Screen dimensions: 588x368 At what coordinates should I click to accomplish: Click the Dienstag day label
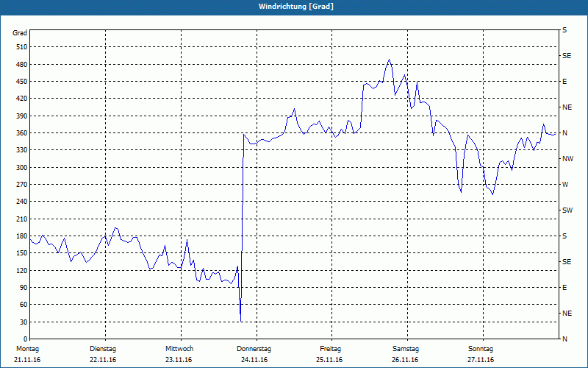103,349
